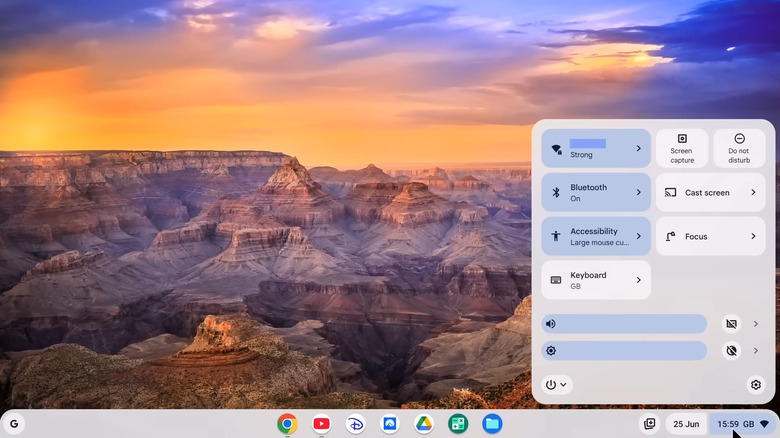The image size is (780, 438).
Task: Open the Settings gear in quick settings
Action: click(756, 385)
